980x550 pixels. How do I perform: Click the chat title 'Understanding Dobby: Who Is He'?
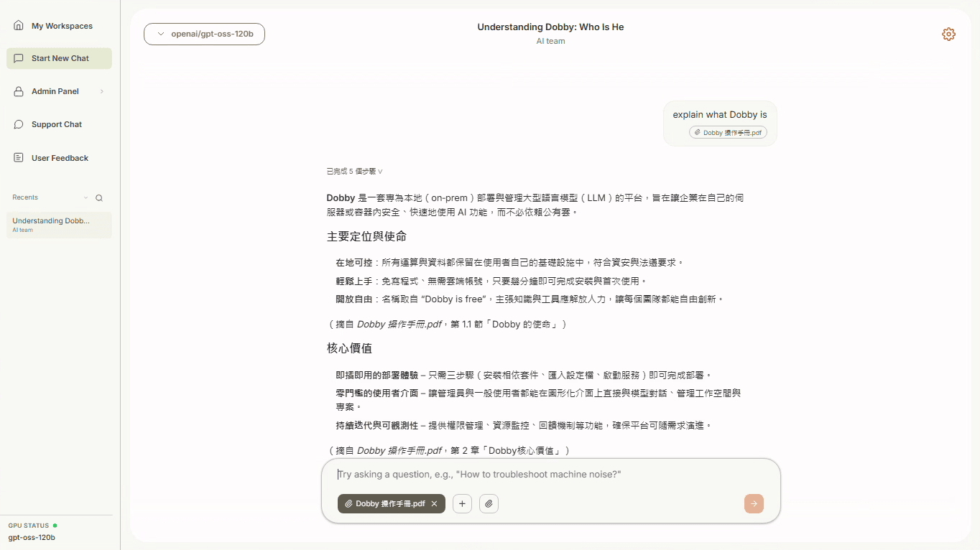coord(550,27)
